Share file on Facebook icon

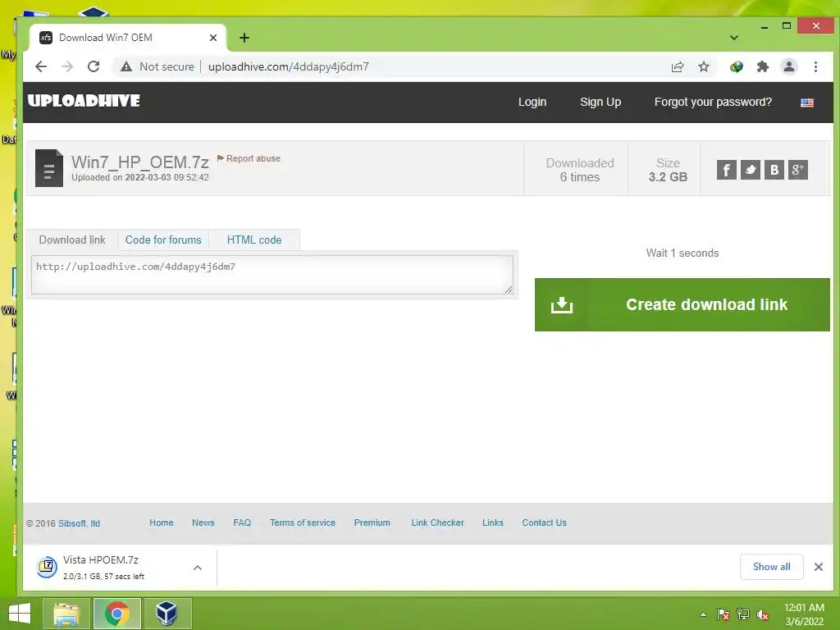pos(727,170)
